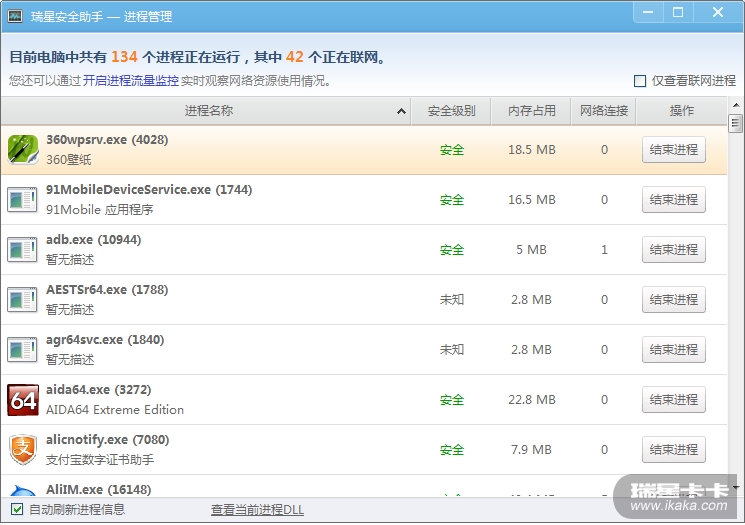Select the 360wpsrv.exe (4028) process name
This screenshot has height=525, width=745.
click(x=107, y=140)
